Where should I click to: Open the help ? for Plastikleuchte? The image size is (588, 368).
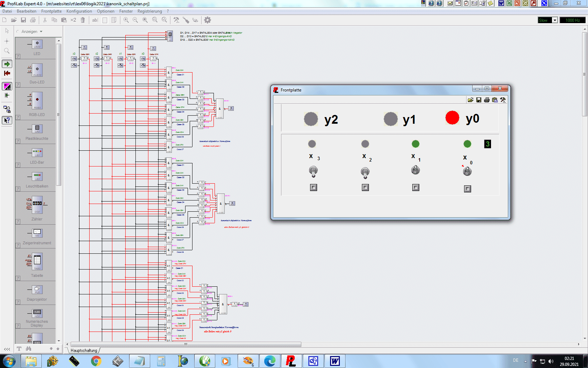[x=18, y=141]
